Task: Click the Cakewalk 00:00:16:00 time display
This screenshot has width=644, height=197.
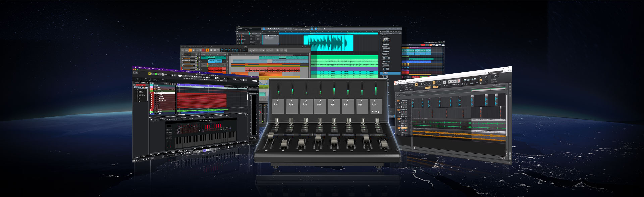Action: click(x=470, y=80)
